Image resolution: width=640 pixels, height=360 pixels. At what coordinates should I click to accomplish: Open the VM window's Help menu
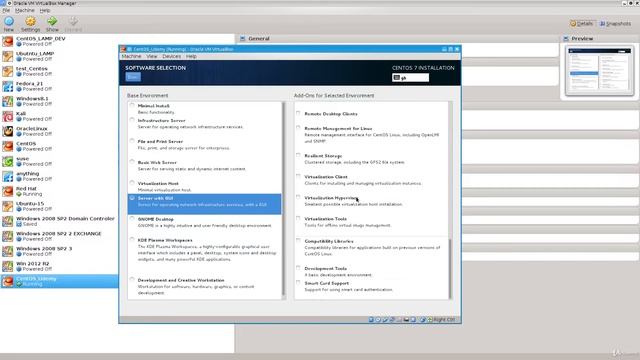coord(191,56)
